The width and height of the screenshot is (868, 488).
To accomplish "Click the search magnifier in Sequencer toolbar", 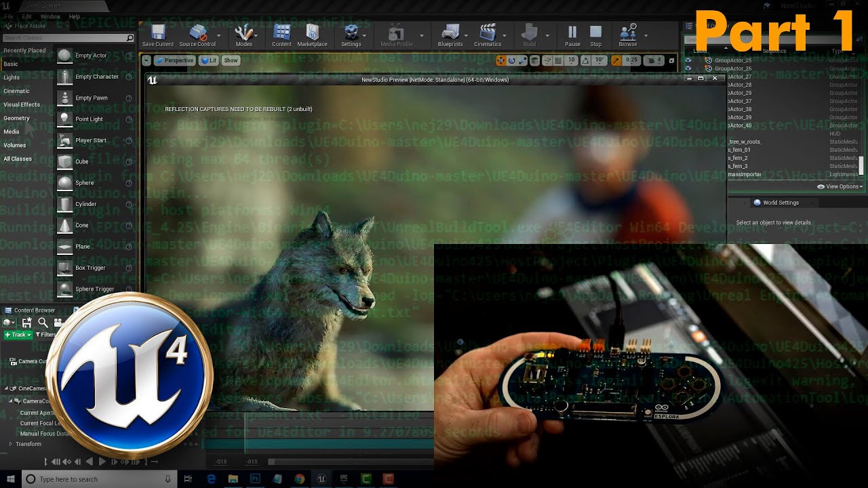I will coord(43,323).
